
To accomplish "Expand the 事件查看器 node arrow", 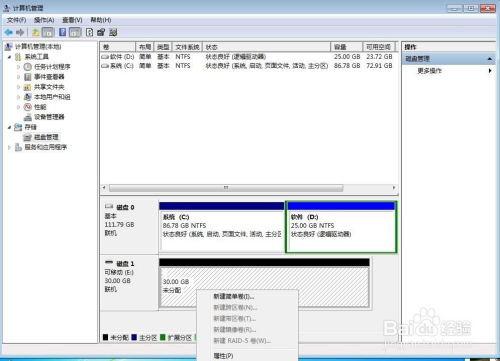I will (19, 77).
